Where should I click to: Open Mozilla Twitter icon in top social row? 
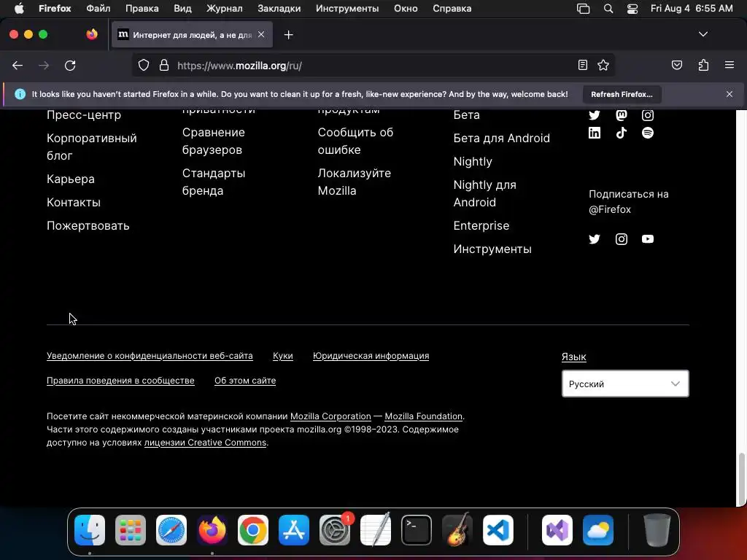click(x=595, y=114)
